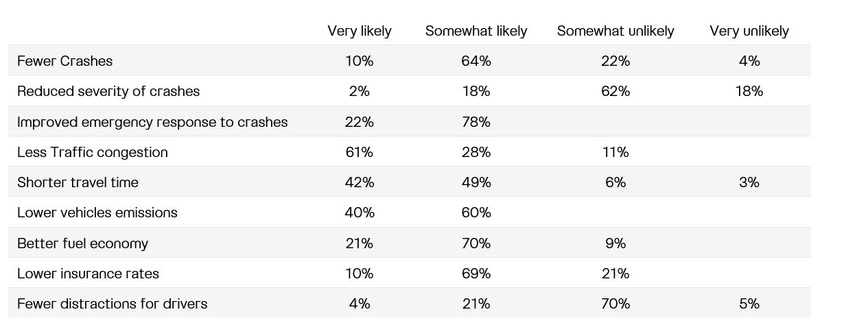Screen dimensions: 868x336
Task: Select the 'Fewer distractions for drivers' label
Action: [112, 304]
